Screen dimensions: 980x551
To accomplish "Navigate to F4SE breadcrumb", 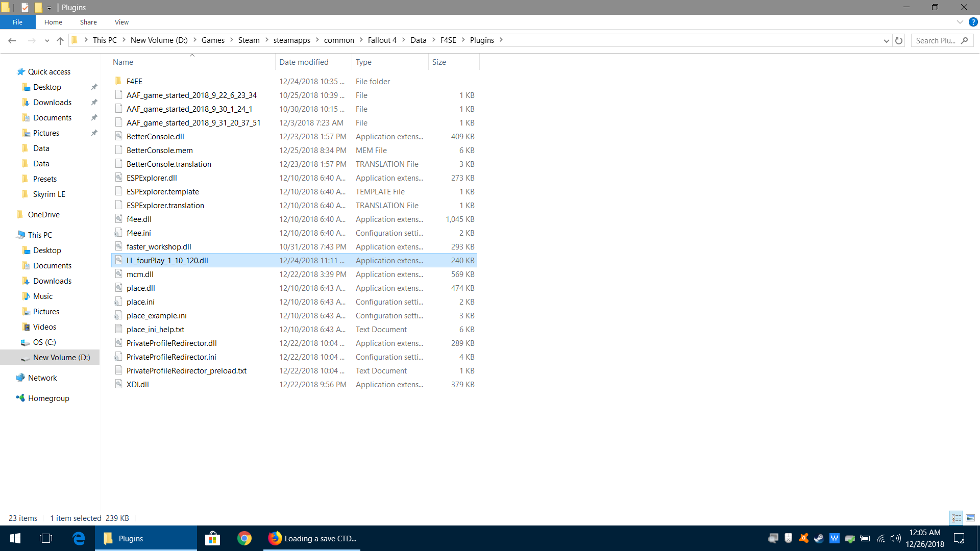I will pos(448,40).
